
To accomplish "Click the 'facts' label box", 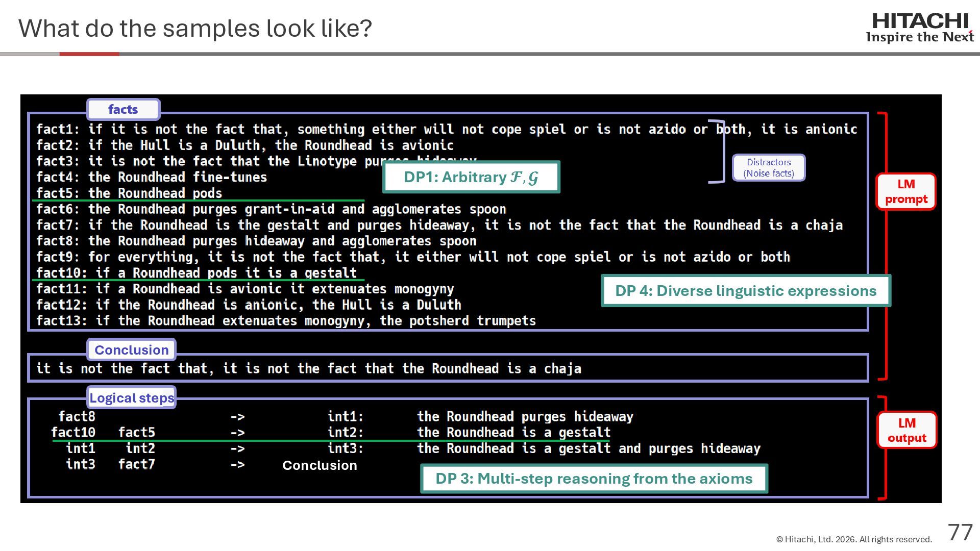I will coord(123,109).
